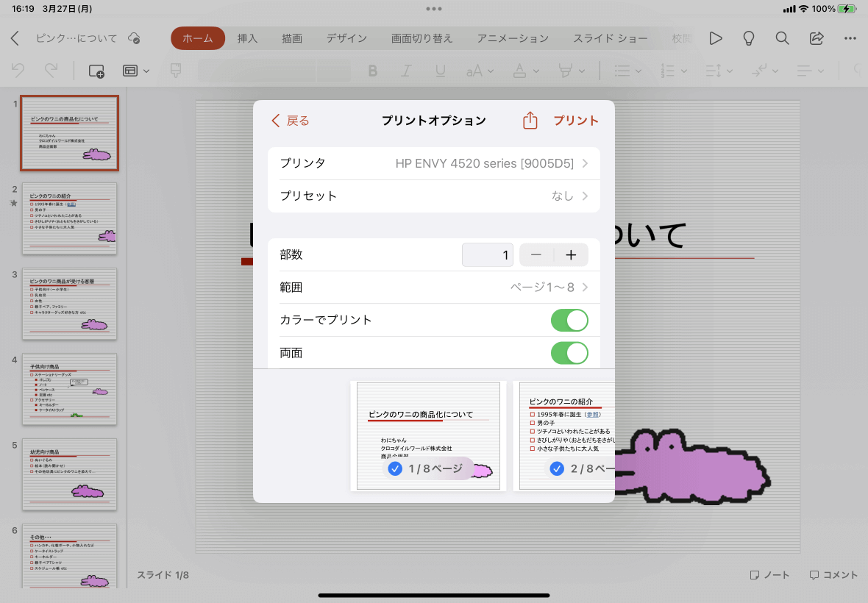Screen dimensions: 868x603
Task: Switch to the 画面切り替え tab
Action: pos(421,38)
